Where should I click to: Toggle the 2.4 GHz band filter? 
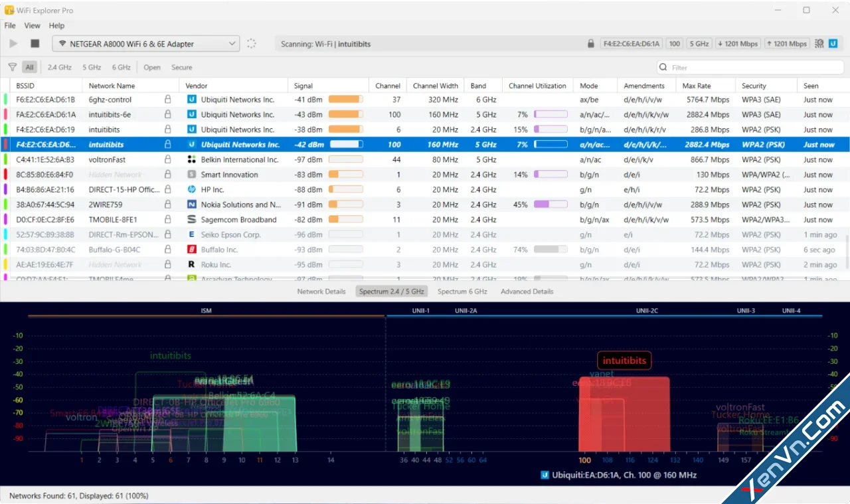coord(59,67)
